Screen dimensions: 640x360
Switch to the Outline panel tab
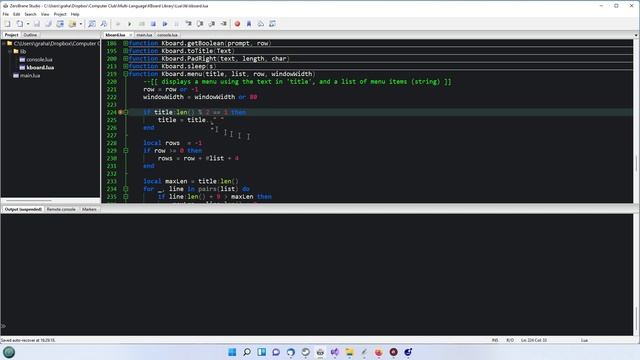(x=30, y=35)
